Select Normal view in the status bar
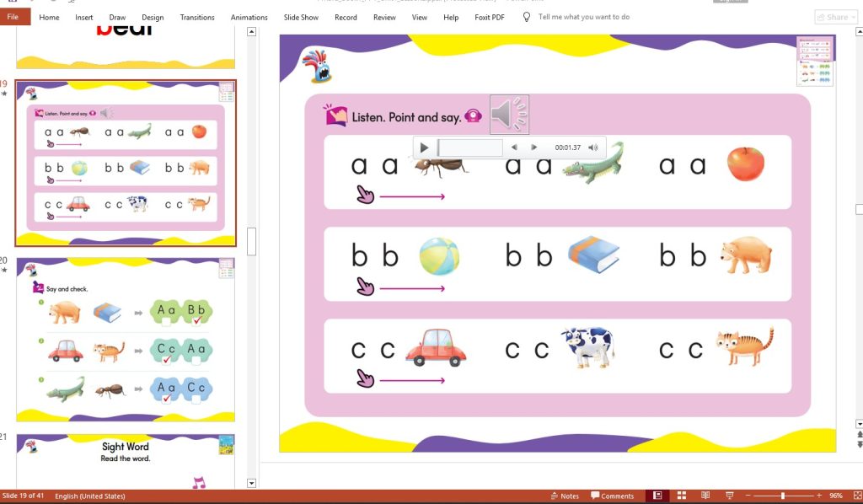Screen dimensions: 863x504 tap(658, 496)
